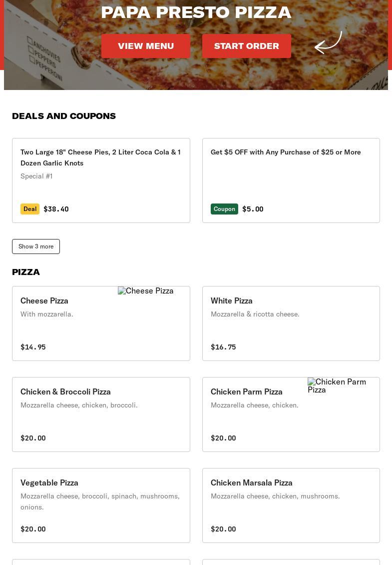392x565 pixels.
Task: Click the View Menu button
Action: coord(146,46)
